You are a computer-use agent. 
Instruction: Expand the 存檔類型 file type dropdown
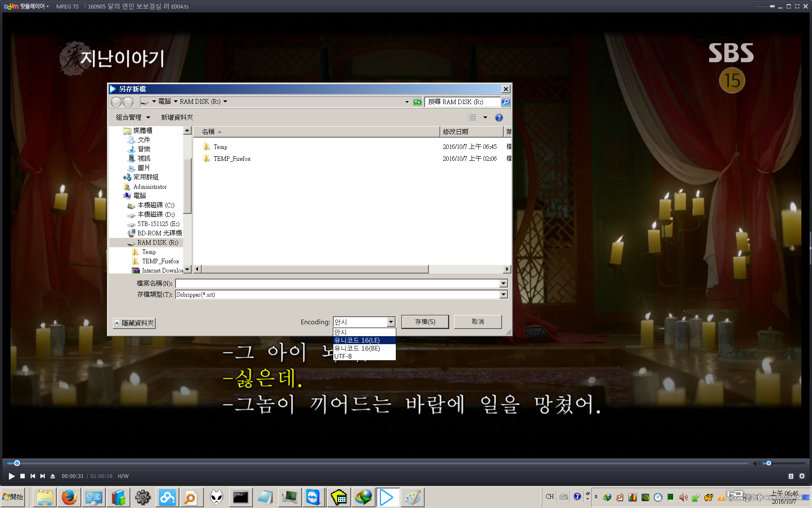pyautogui.click(x=503, y=295)
